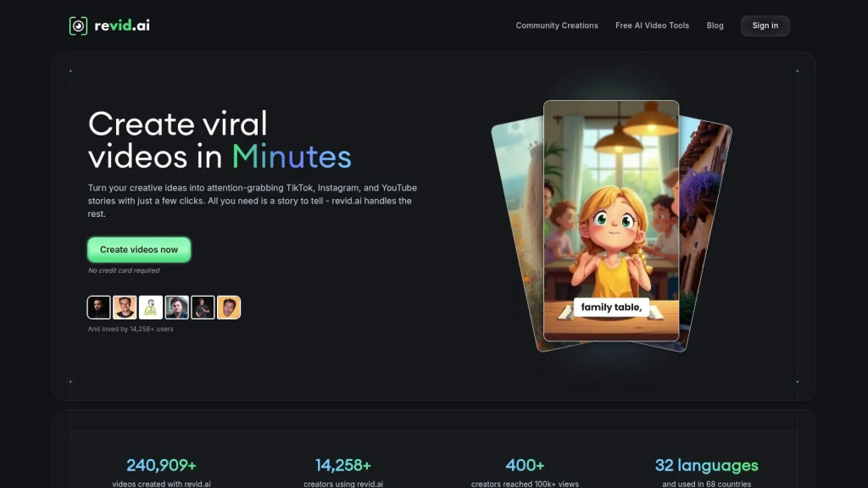Click the 32 languages statistic
The height and width of the screenshot is (488, 868).
706,465
